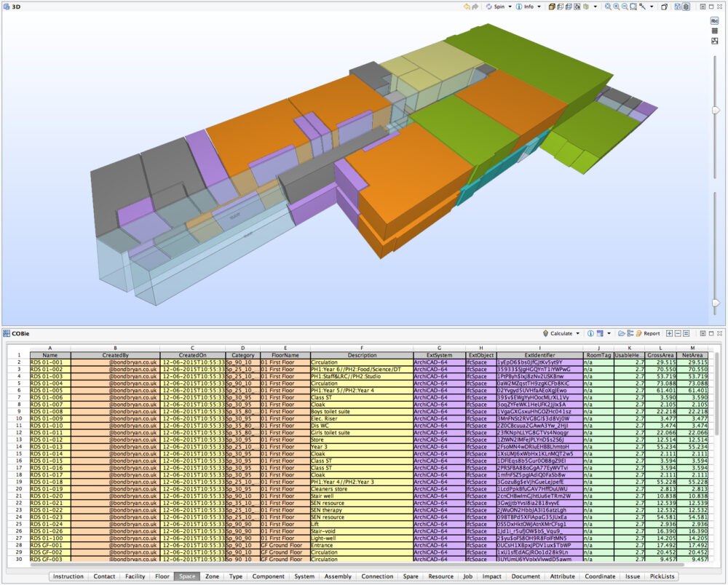Toggle the label annotation icon at right edge
This screenshot has width=728, height=585.
coord(715,21)
